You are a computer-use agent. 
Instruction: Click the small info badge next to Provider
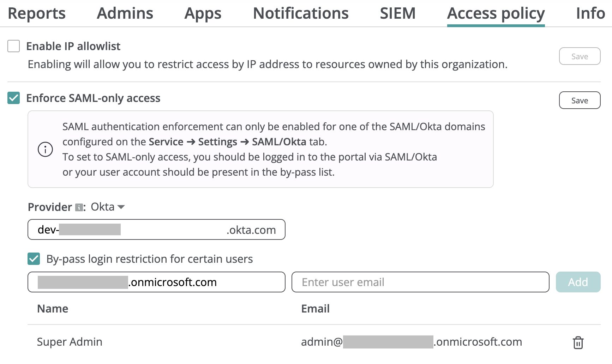click(x=78, y=207)
